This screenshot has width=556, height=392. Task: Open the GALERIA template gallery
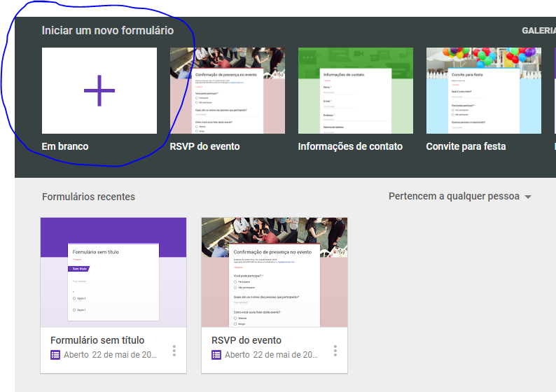[x=538, y=31]
